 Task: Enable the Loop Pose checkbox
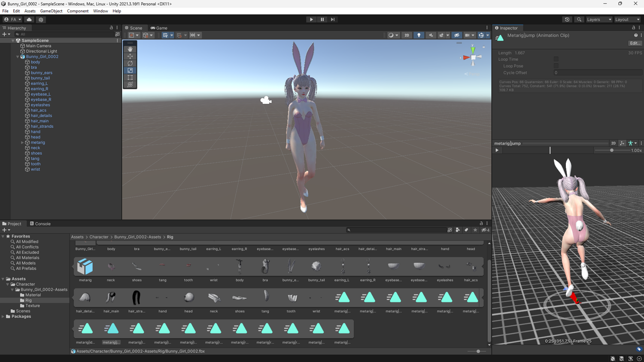point(556,66)
